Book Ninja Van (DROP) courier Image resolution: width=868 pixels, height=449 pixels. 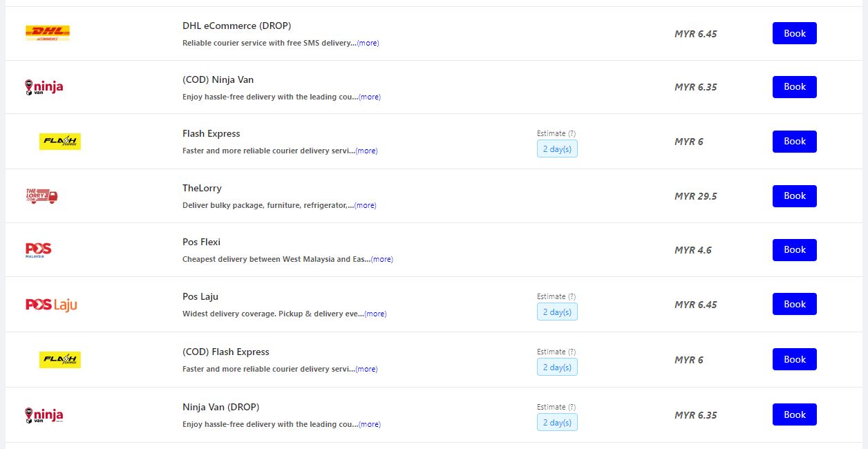[x=795, y=414]
